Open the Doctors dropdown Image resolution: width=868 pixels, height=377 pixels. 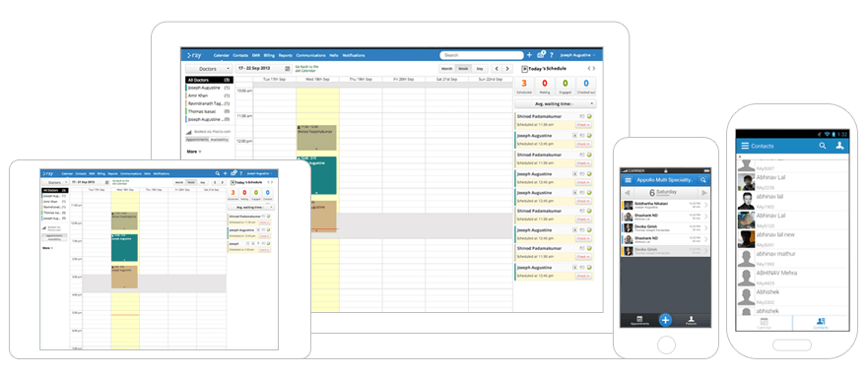coord(209,69)
